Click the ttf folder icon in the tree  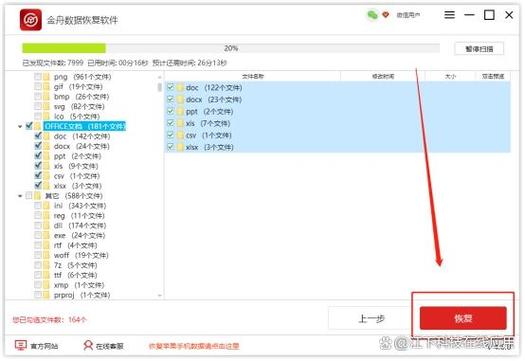[46, 275]
